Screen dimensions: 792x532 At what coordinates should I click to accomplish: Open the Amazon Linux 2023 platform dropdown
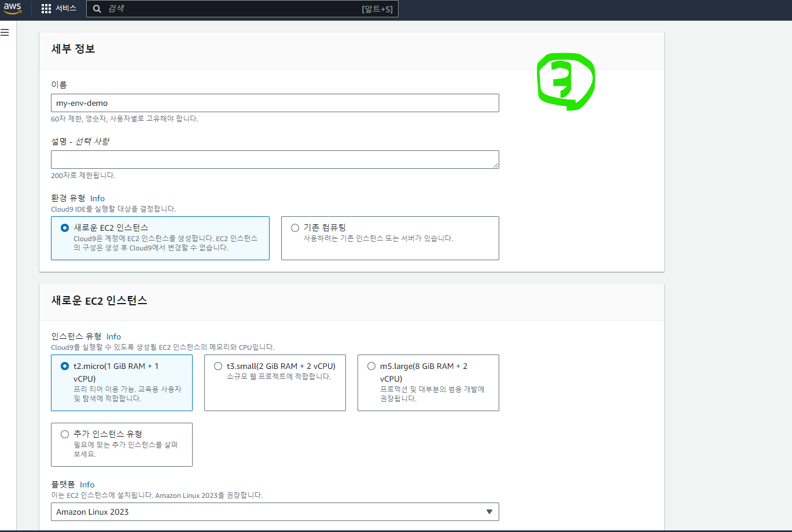(x=275, y=512)
